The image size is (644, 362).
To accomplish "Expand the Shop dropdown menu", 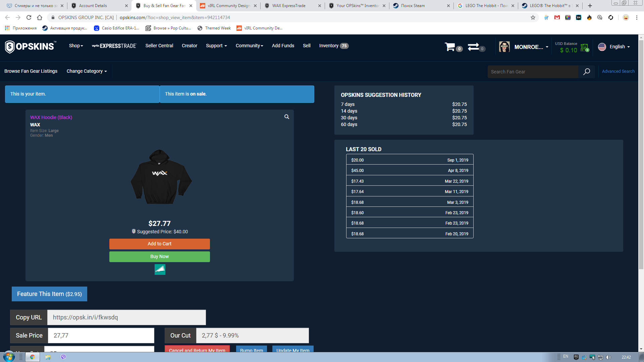I will pyautogui.click(x=76, y=46).
